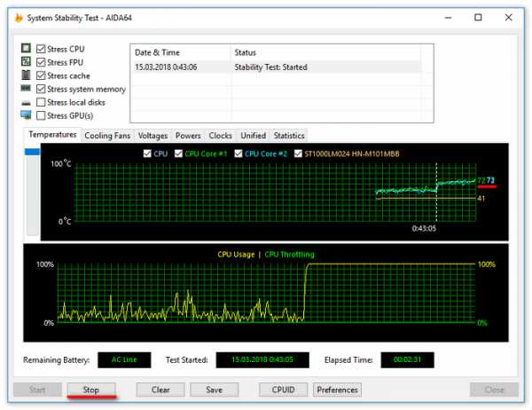532x410 pixels.
Task: Click the disabled Close button
Action: 495,390
